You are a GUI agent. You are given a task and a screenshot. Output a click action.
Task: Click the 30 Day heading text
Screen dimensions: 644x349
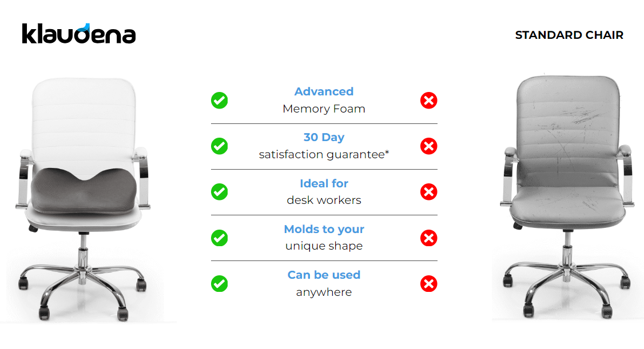[x=324, y=138]
